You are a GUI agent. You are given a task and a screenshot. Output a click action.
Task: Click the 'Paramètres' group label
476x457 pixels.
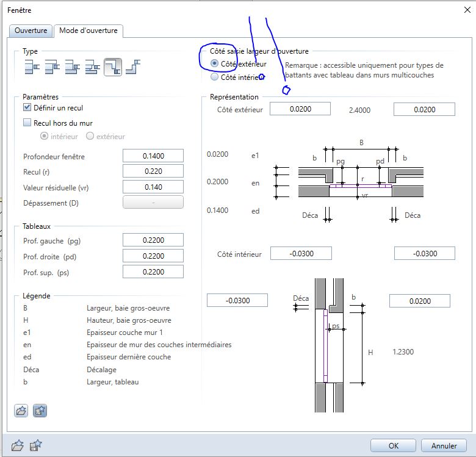[x=40, y=97]
